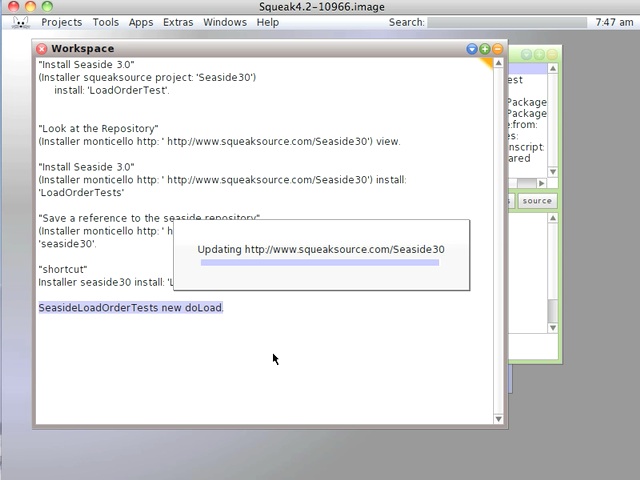Click the 'LoadOrderTests' string line
Screen dimensions: 640x480
81,193
